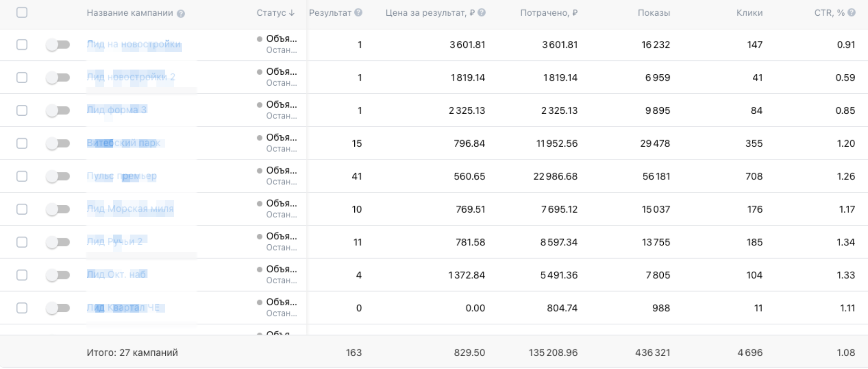Click status dot in Пульс премьер row
The width and height of the screenshot is (868, 369).
tap(259, 171)
